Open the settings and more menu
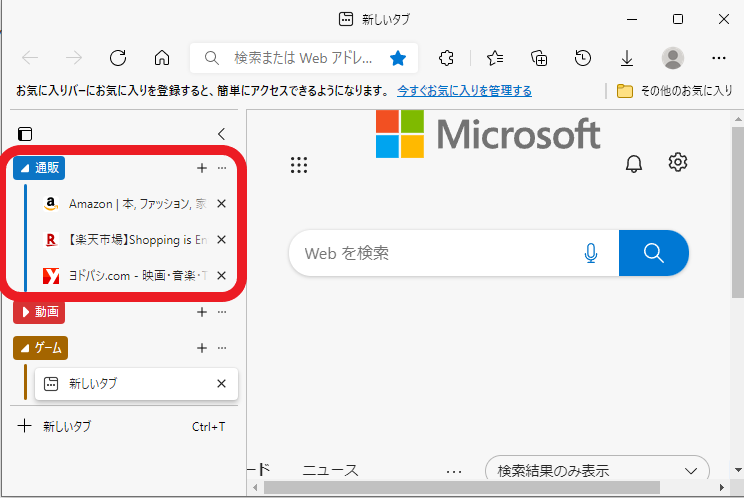Viewport: 744px width, 498px height. pos(719,58)
